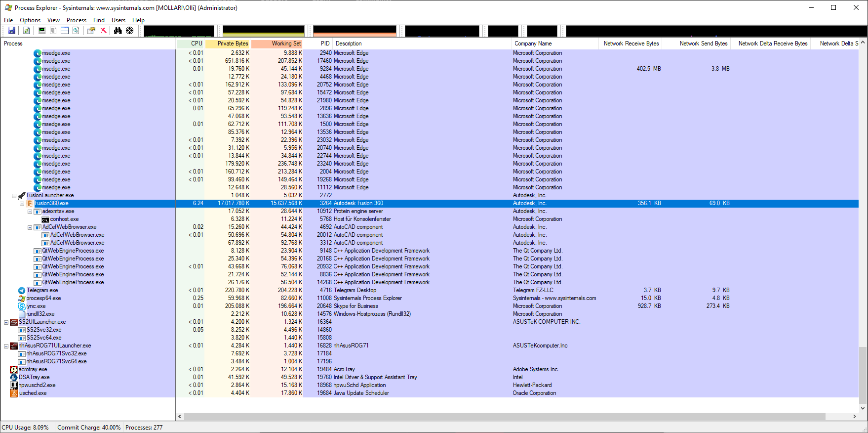Image resolution: width=868 pixels, height=433 pixels.
Task: Click the "Telegram FZ-LLC" company cell
Action: point(533,290)
